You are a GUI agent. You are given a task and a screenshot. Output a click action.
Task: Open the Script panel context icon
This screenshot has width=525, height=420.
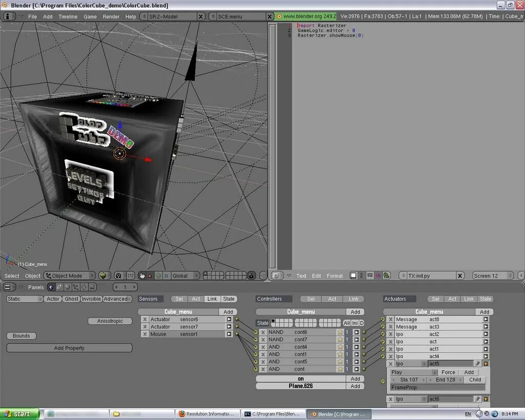(x=59, y=287)
